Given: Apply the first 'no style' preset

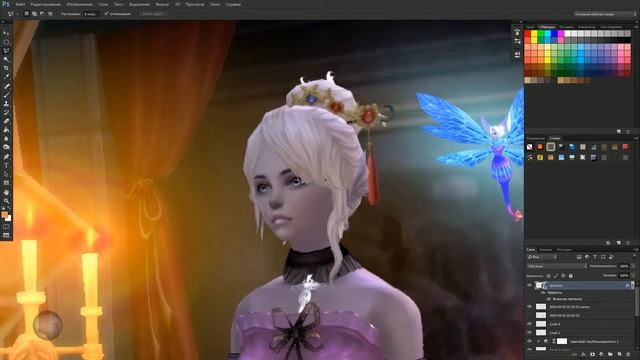Looking at the screenshot, I should point(529,147).
